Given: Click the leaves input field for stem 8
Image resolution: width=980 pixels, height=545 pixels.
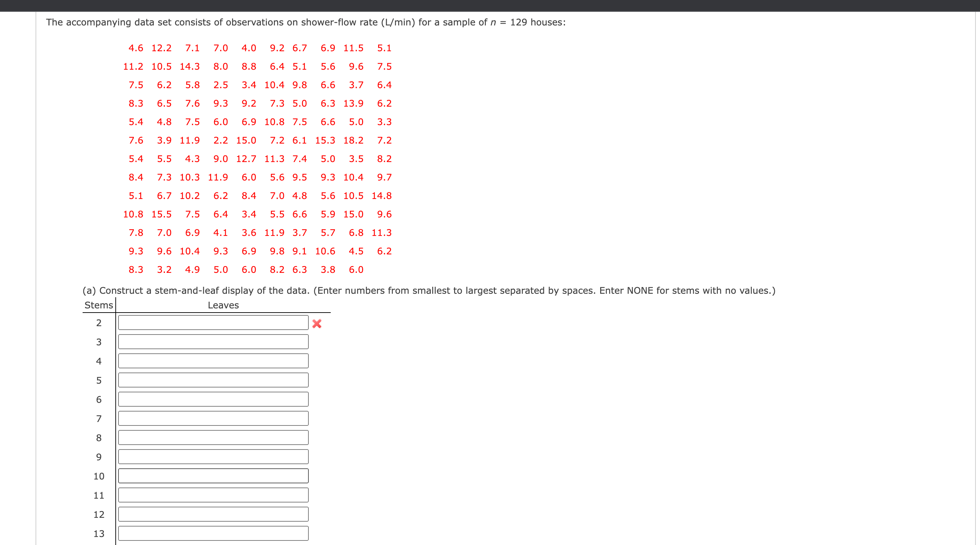Looking at the screenshot, I should [x=213, y=437].
